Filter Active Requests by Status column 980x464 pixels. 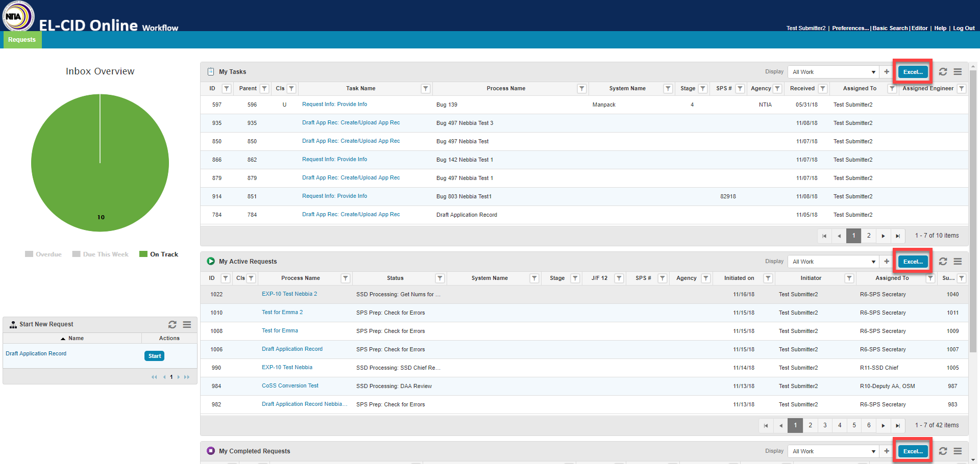pos(440,278)
